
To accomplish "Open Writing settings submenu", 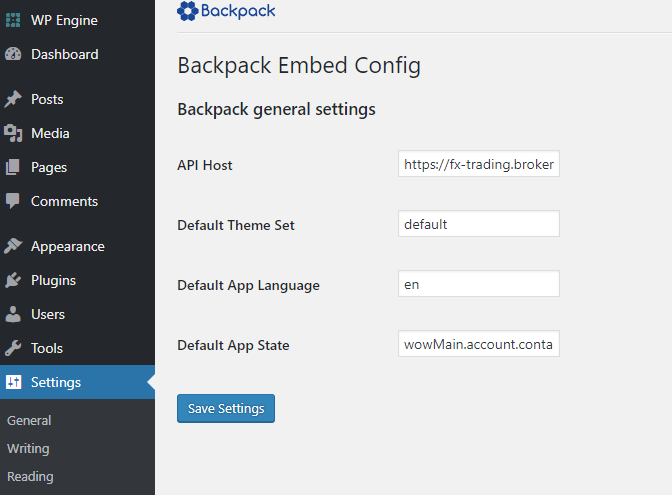I will (x=28, y=449).
